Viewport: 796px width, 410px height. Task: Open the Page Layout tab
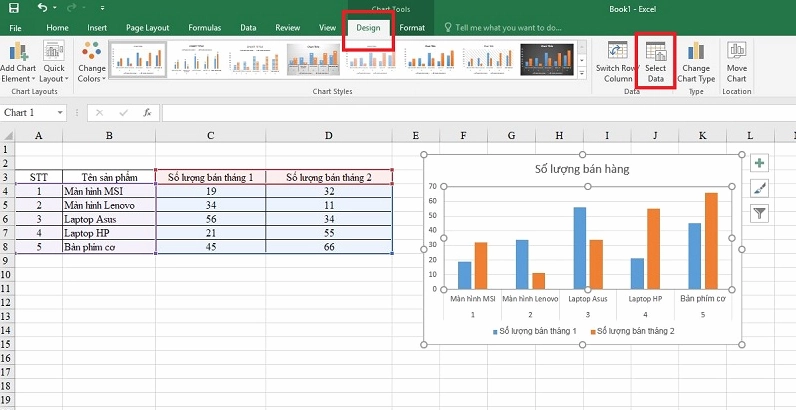147,28
